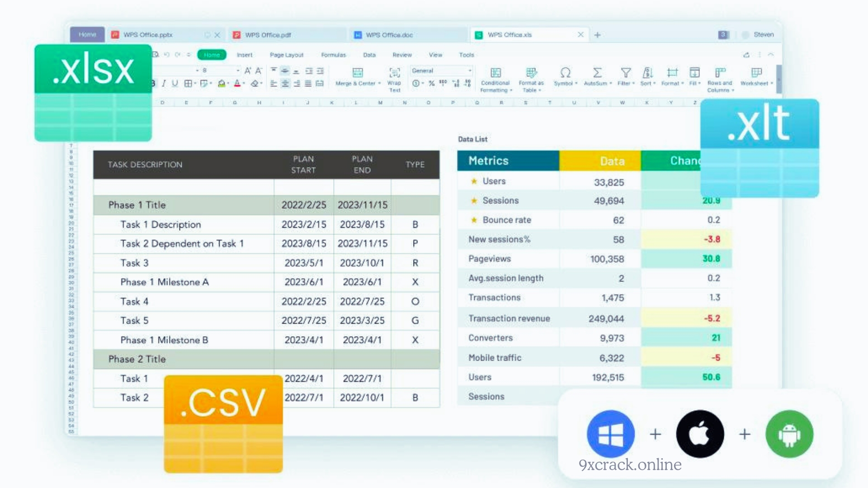Collapse the ribbon with the chevron
The image size is (868, 488).
point(771,55)
